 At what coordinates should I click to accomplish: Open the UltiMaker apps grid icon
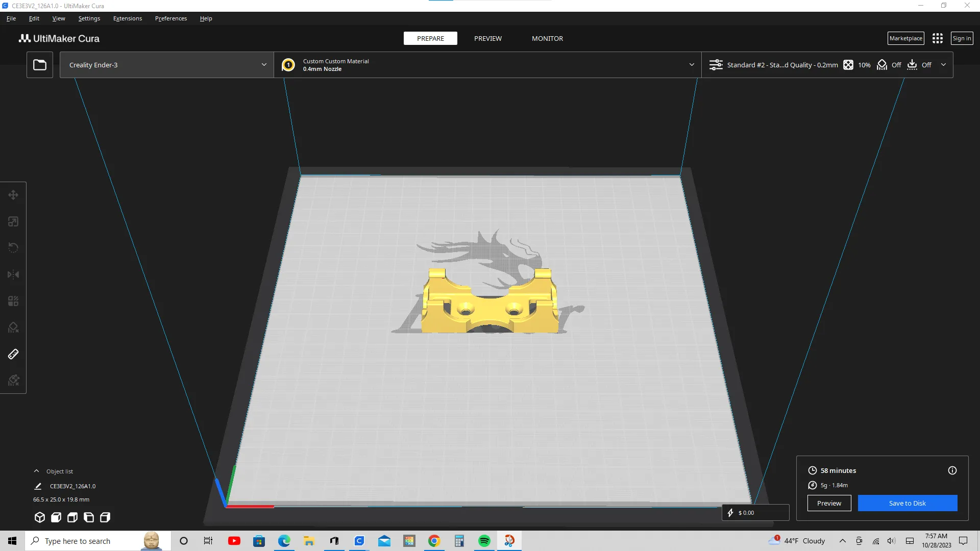tap(937, 38)
